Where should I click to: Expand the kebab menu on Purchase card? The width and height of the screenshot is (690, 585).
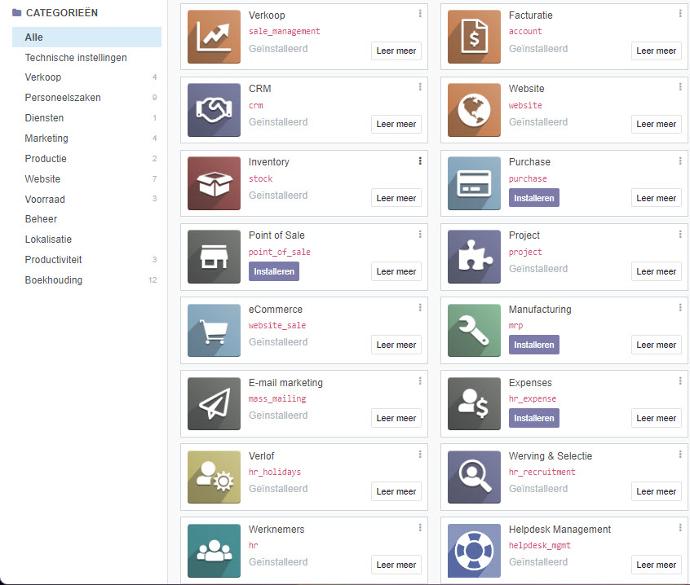[x=680, y=161]
